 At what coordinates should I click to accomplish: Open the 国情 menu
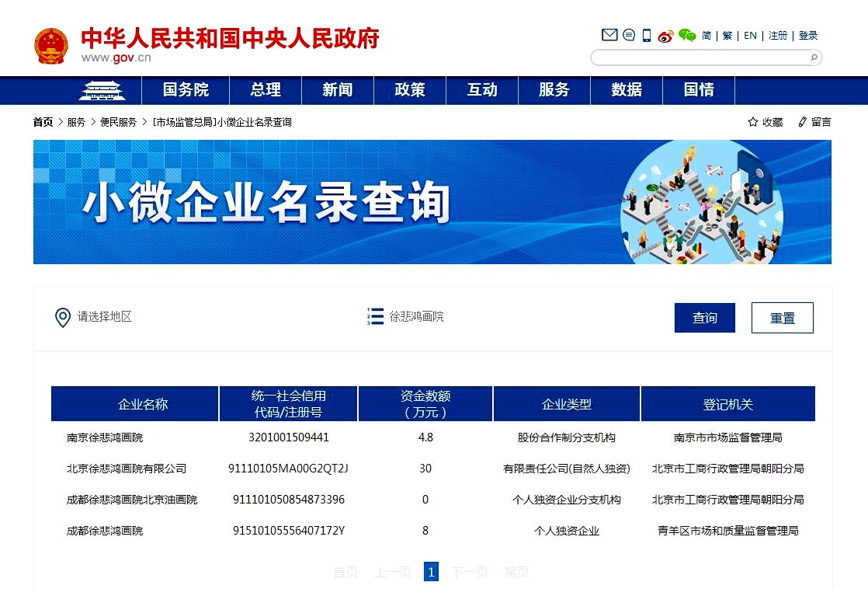tap(699, 90)
